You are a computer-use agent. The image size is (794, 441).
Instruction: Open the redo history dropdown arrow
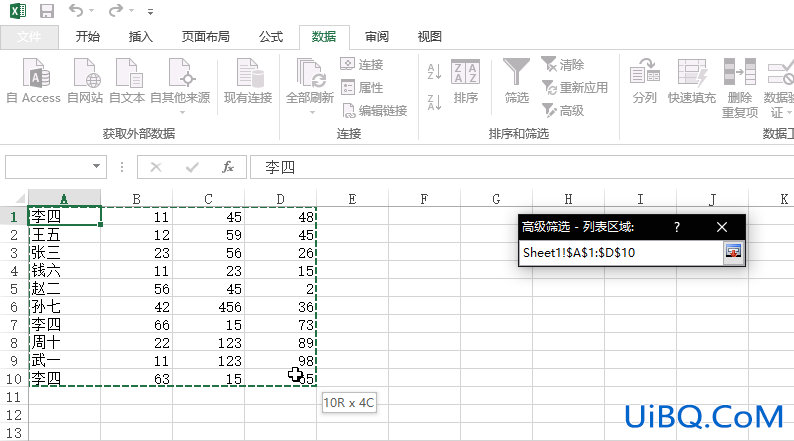coord(132,11)
